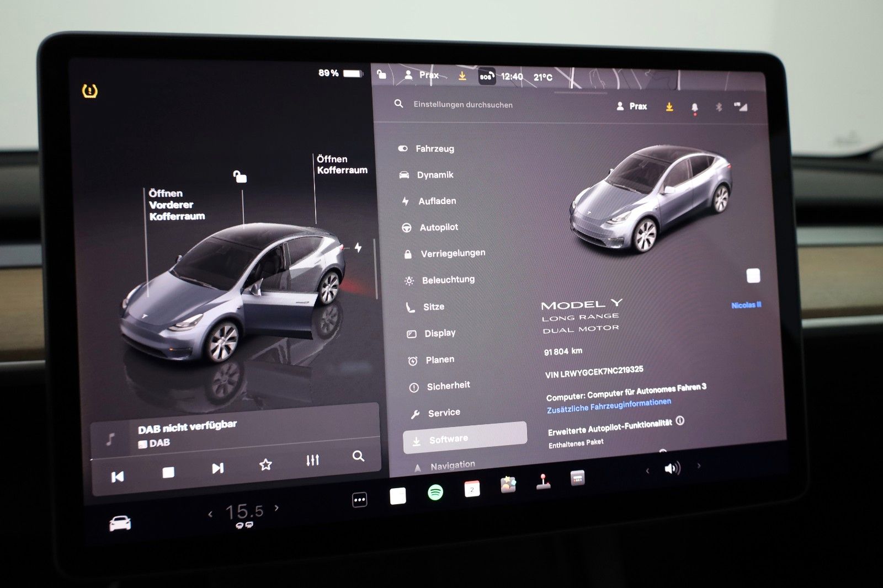Tap the tire pressure warning icon
The height and width of the screenshot is (588, 883).
coord(90,90)
